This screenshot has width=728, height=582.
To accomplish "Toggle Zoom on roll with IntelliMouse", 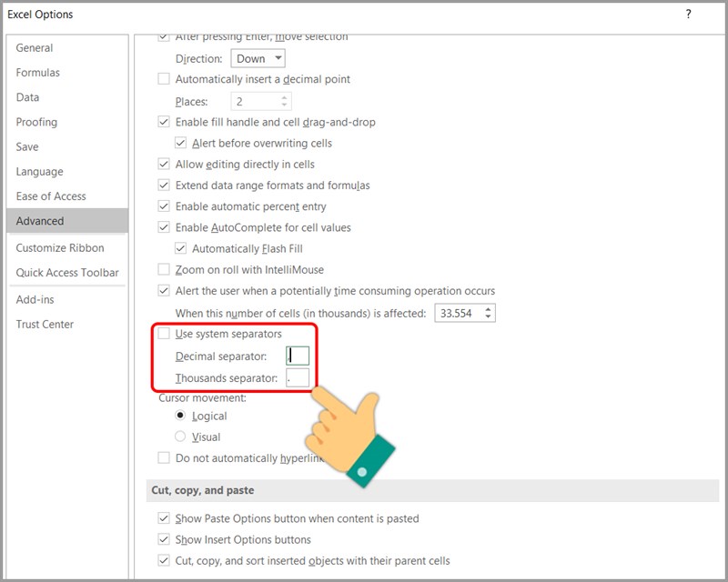I will click(x=164, y=269).
